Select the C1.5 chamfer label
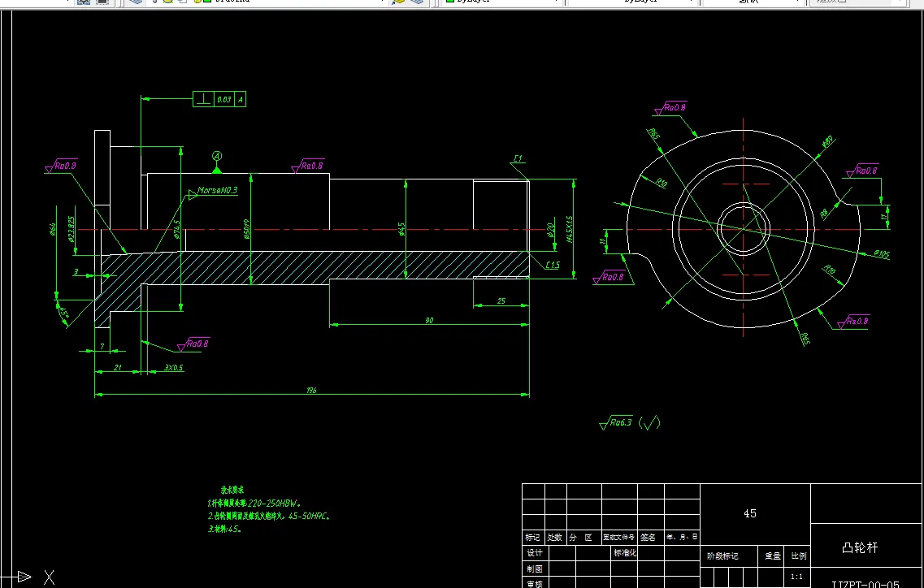This screenshot has width=924, height=588. (x=553, y=265)
